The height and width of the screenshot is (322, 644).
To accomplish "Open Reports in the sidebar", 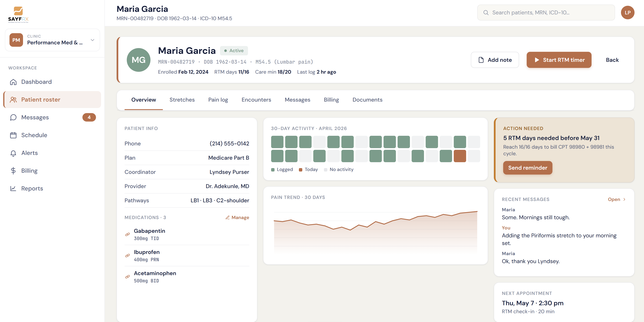I will tap(52, 188).
